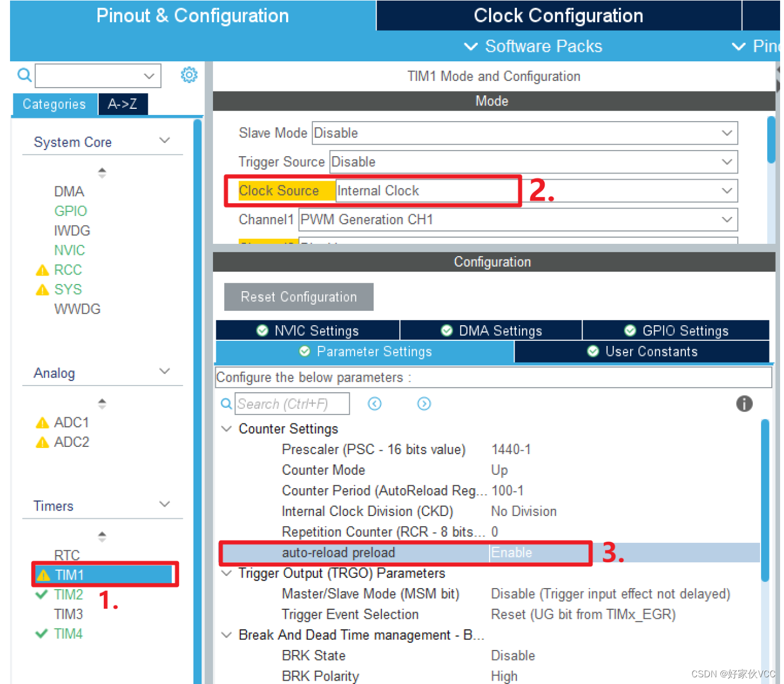Screen dimensions: 784x684
Task: Click the settings gear icon beside search
Action: [189, 75]
